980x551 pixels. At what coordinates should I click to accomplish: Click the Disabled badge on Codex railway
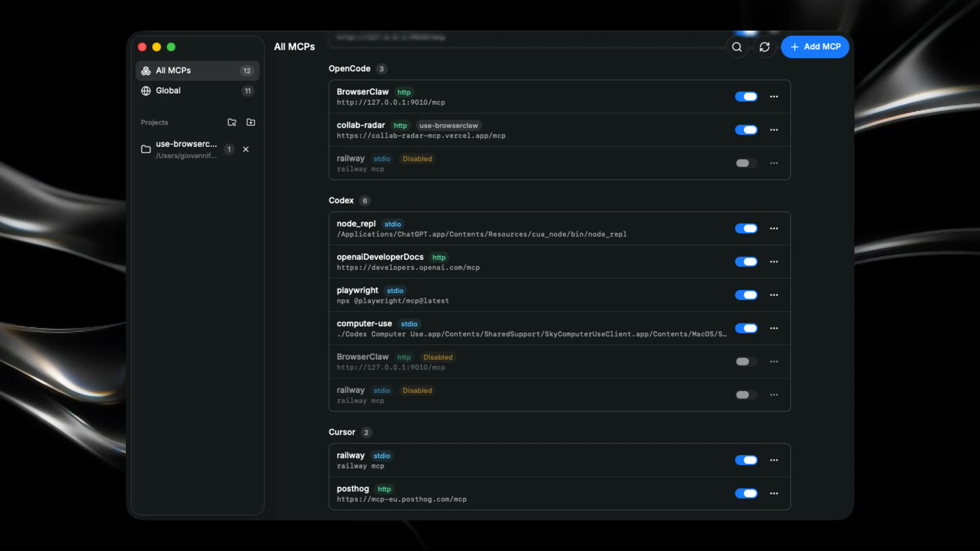(x=417, y=391)
